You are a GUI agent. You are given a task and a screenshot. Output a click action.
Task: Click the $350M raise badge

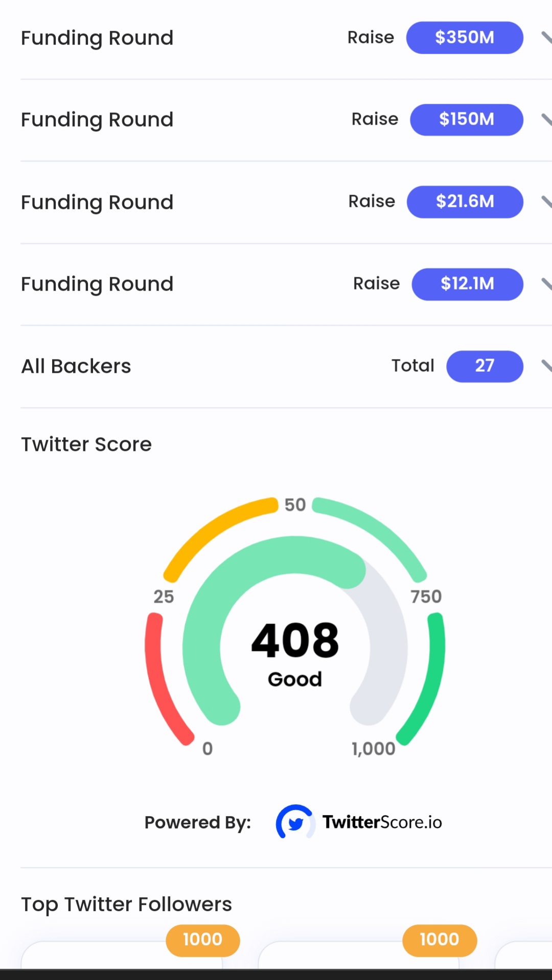[464, 37]
